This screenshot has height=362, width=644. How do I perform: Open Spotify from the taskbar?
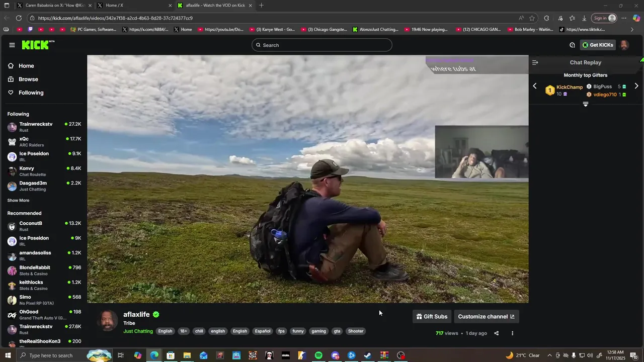pyautogui.click(x=318, y=355)
